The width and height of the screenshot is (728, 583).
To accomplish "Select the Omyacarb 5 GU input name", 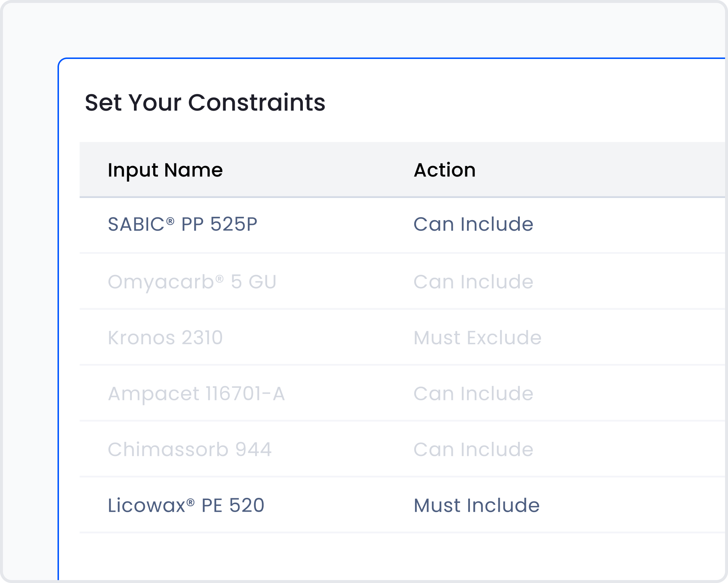I will click(192, 282).
